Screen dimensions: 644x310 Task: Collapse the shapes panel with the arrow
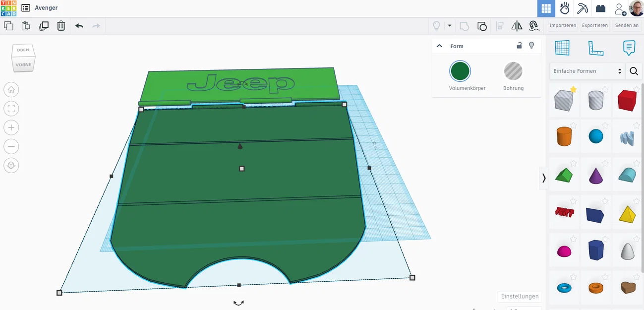tap(544, 178)
